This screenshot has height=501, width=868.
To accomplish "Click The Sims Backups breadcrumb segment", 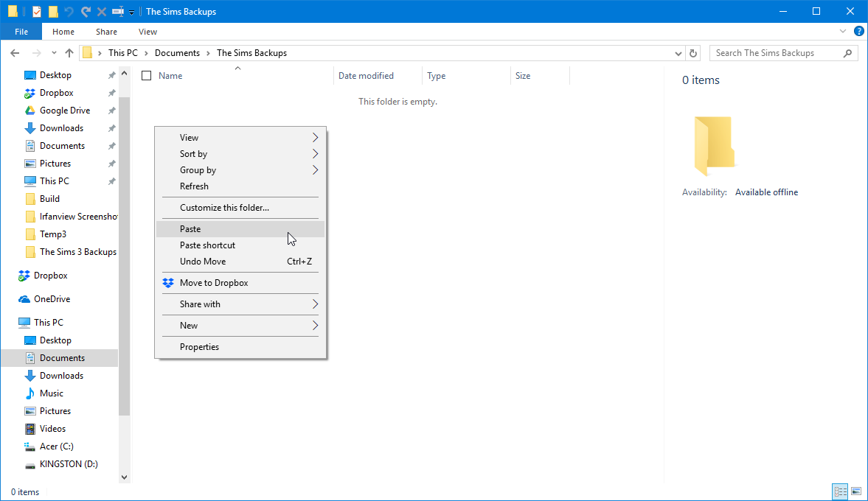I will pos(252,53).
